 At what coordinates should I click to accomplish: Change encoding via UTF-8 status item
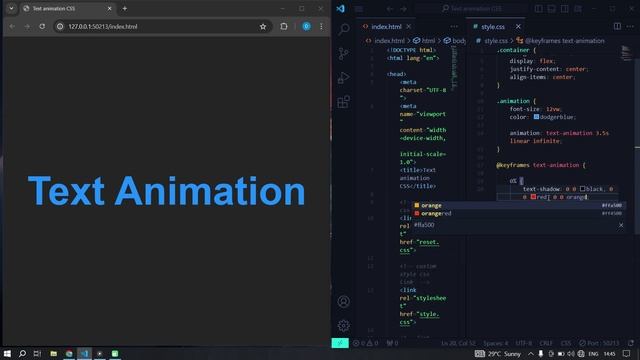coord(524,343)
